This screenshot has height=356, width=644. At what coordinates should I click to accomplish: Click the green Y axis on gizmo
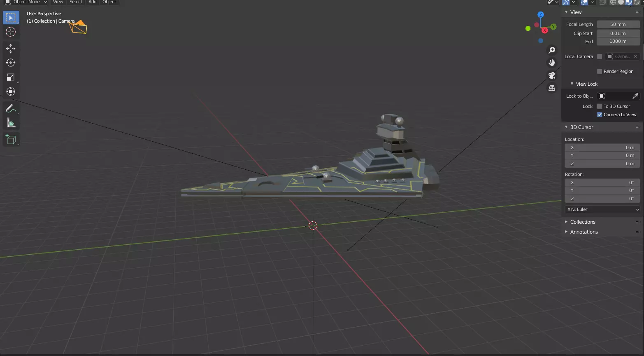pos(553,26)
